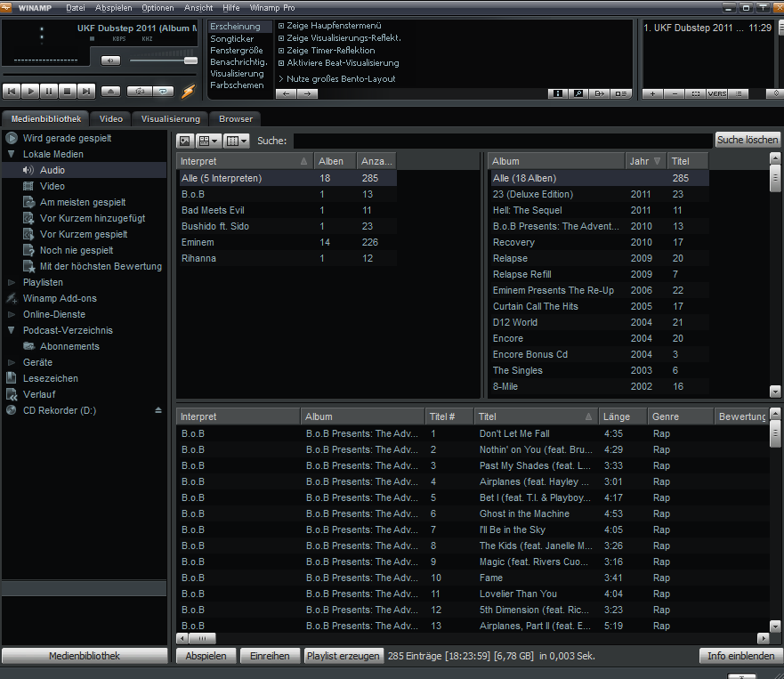784x679 pixels.
Task: Click the volume slider handle
Action: point(190,61)
